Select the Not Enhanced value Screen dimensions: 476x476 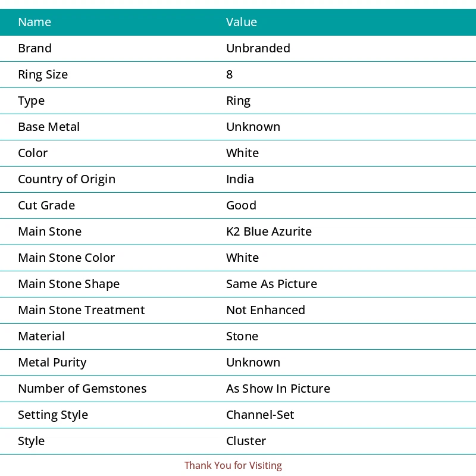(265, 310)
